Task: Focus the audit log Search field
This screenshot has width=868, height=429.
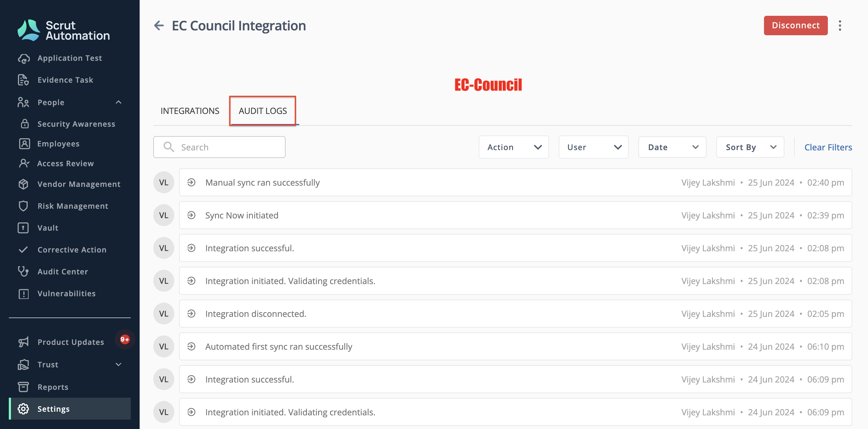Action: 219,147
